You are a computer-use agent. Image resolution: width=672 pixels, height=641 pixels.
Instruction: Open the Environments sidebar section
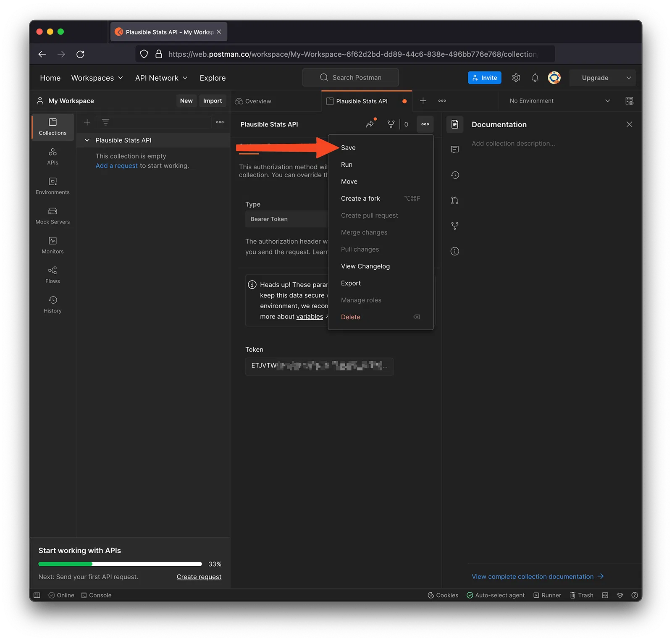pyautogui.click(x=52, y=186)
